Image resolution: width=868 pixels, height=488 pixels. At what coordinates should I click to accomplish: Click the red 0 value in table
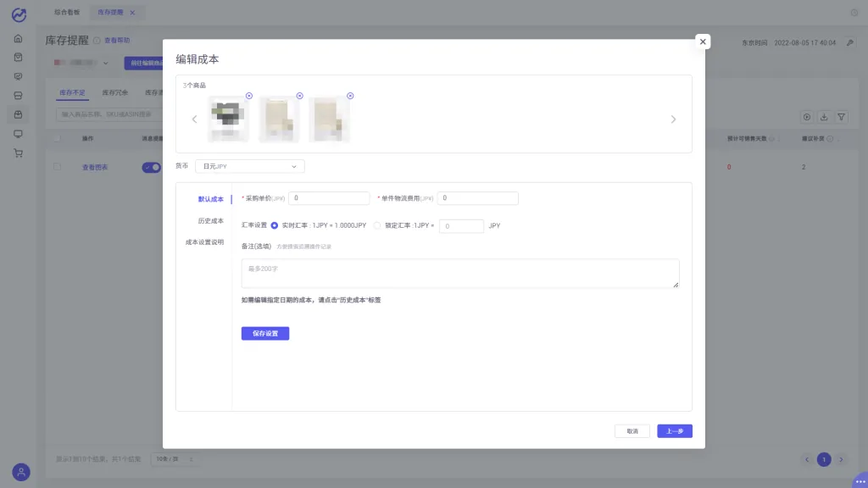[x=729, y=167]
